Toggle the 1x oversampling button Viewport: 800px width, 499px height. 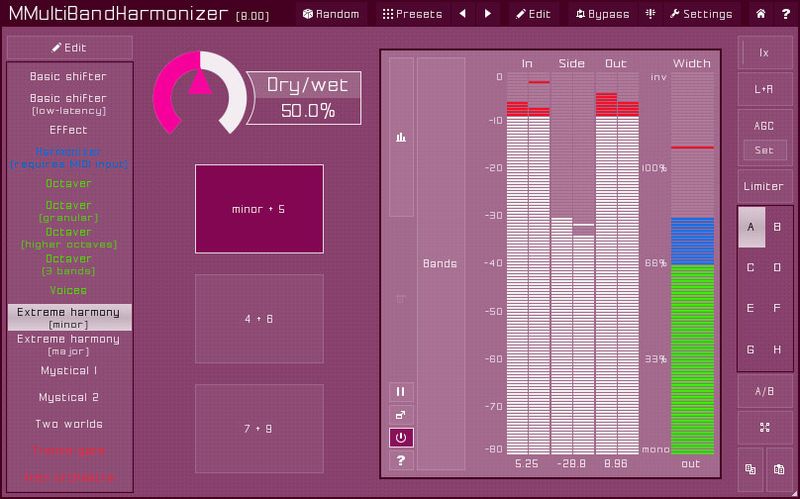764,53
